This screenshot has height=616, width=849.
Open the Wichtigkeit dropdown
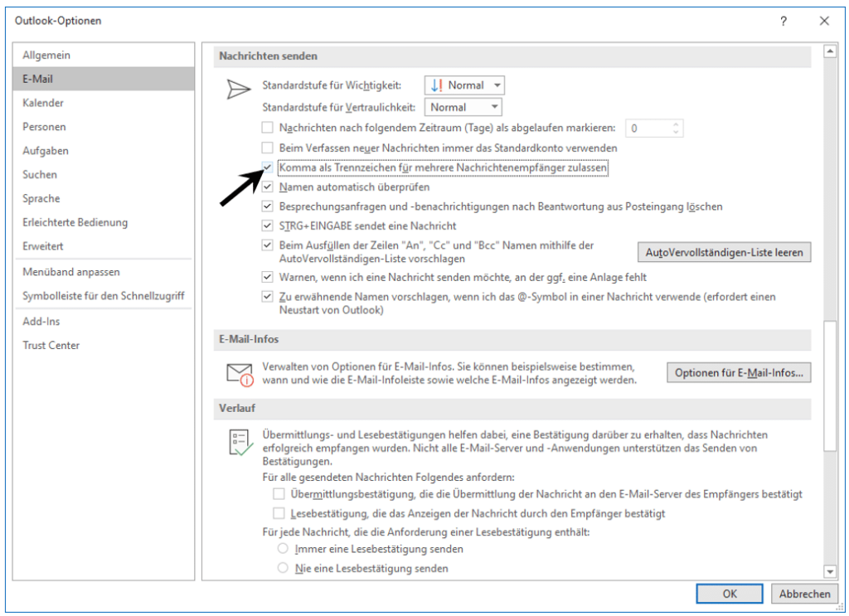tap(464, 85)
